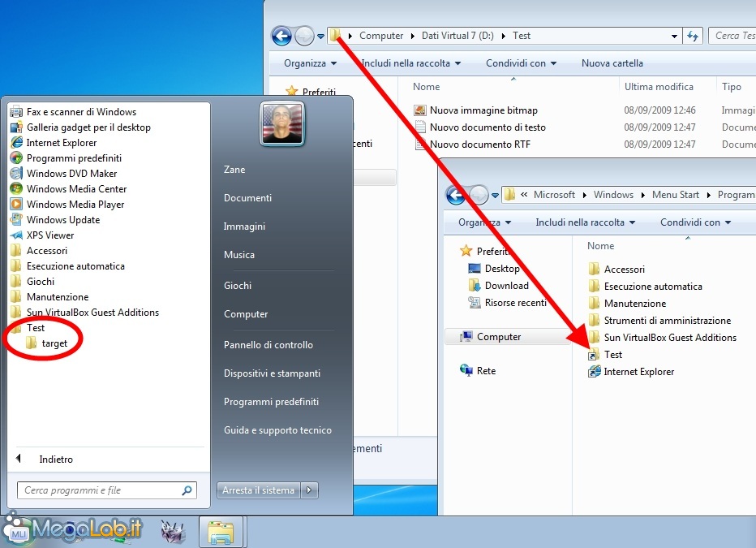Open the shutdown options arrow
756x548 pixels.
tap(310, 490)
